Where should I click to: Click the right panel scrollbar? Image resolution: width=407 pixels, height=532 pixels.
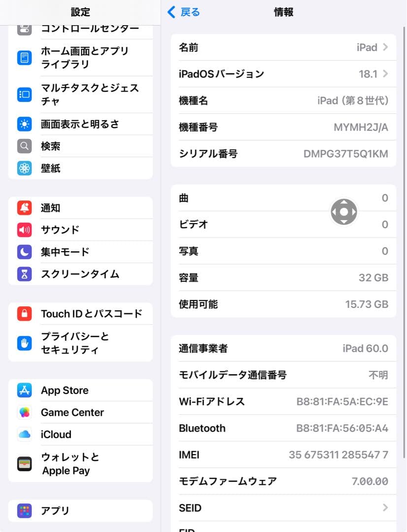tap(404, 242)
